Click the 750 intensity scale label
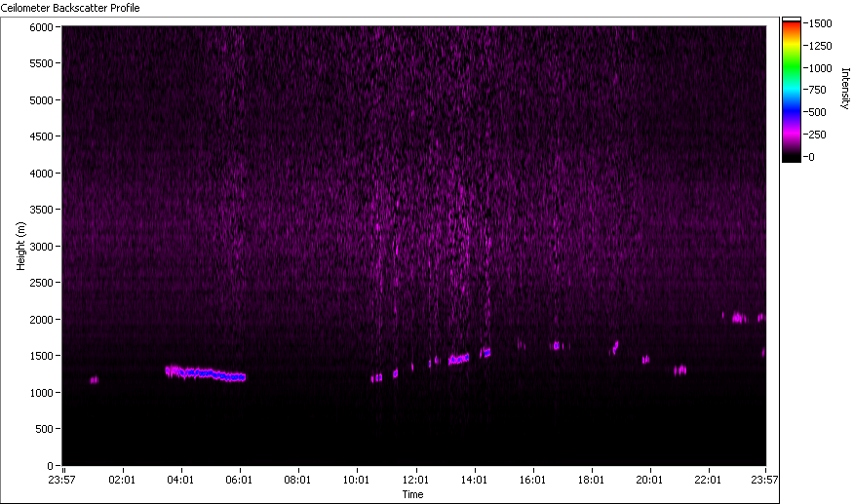The image size is (854, 504). click(x=818, y=90)
